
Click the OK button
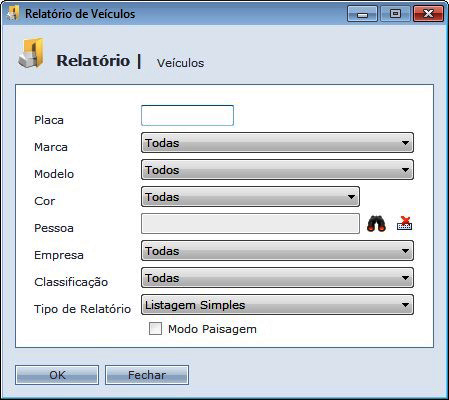57,375
